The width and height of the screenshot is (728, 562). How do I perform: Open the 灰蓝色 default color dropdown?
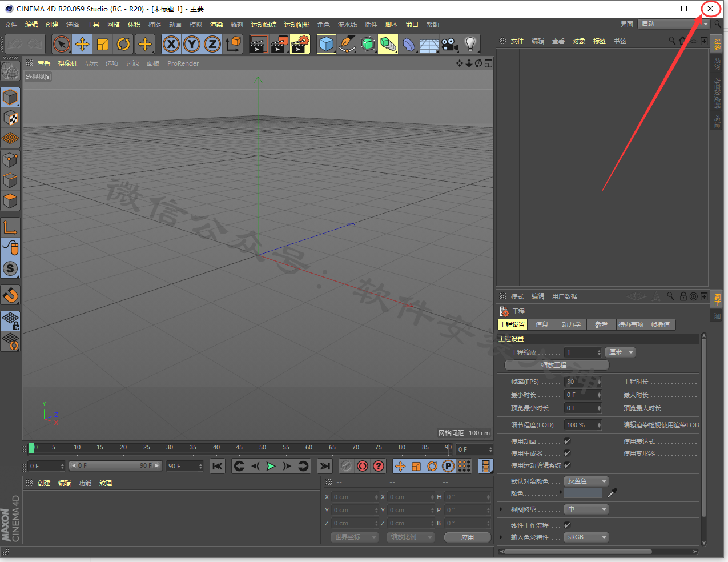click(586, 481)
